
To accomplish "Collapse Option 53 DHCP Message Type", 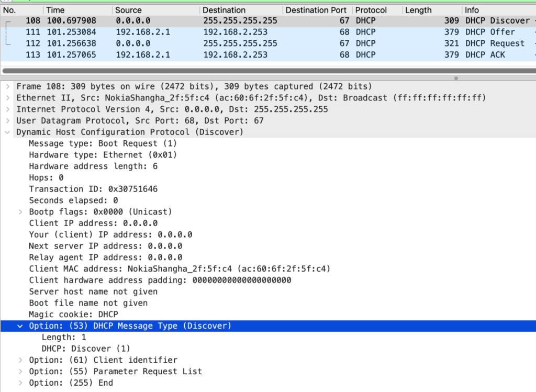I will pyautogui.click(x=20, y=326).
